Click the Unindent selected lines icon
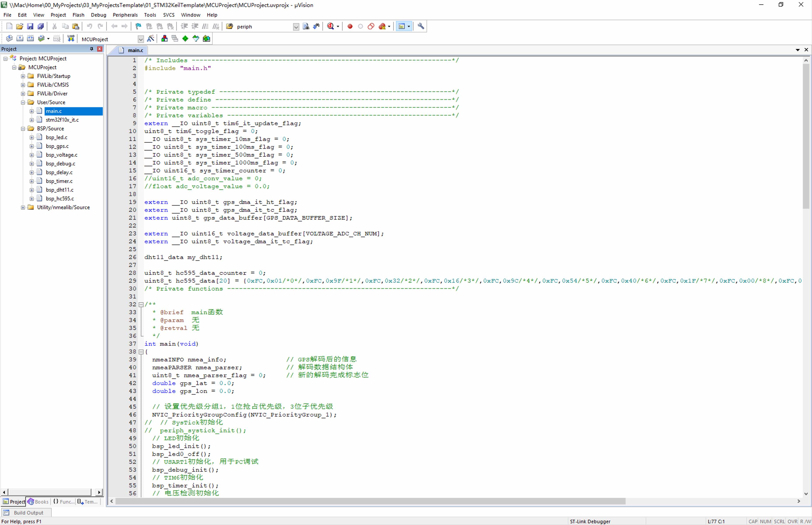Viewport: 812px width, 525px height. click(x=195, y=26)
